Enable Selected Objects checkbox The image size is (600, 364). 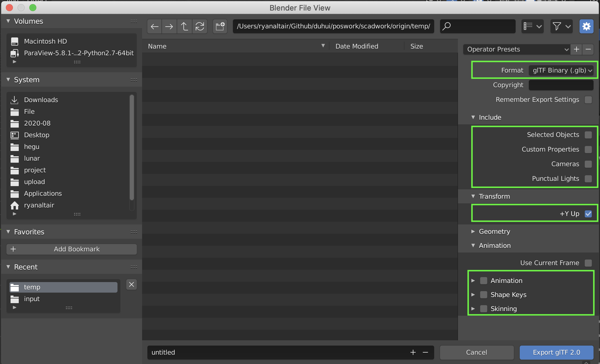pos(588,135)
